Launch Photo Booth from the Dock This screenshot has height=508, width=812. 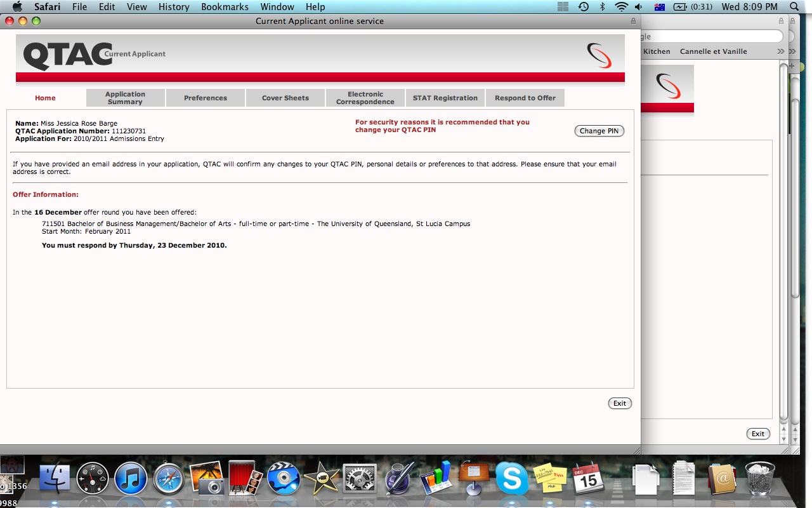(x=245, y=478)
